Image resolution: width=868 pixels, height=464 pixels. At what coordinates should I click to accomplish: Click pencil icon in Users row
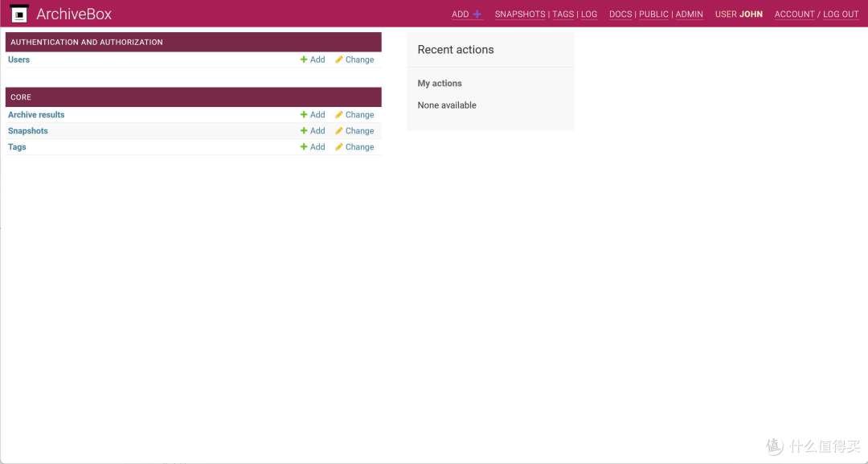coord(339,60)
